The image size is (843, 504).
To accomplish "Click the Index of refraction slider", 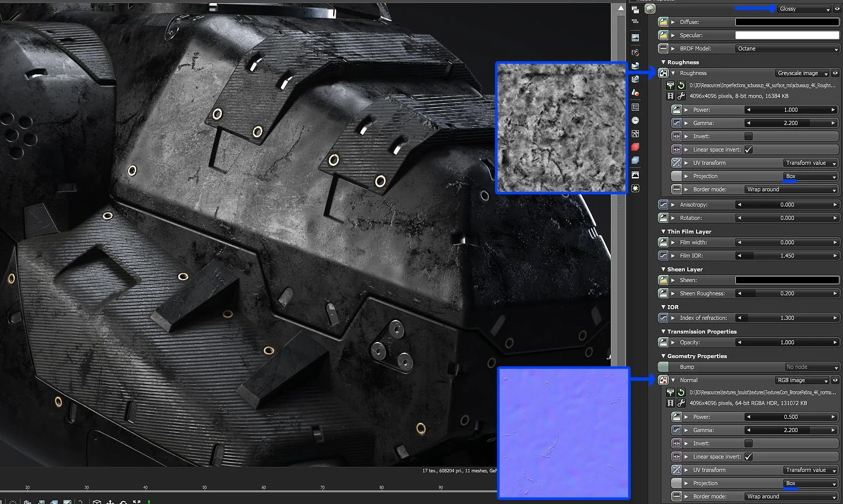I will click(787, 318).
